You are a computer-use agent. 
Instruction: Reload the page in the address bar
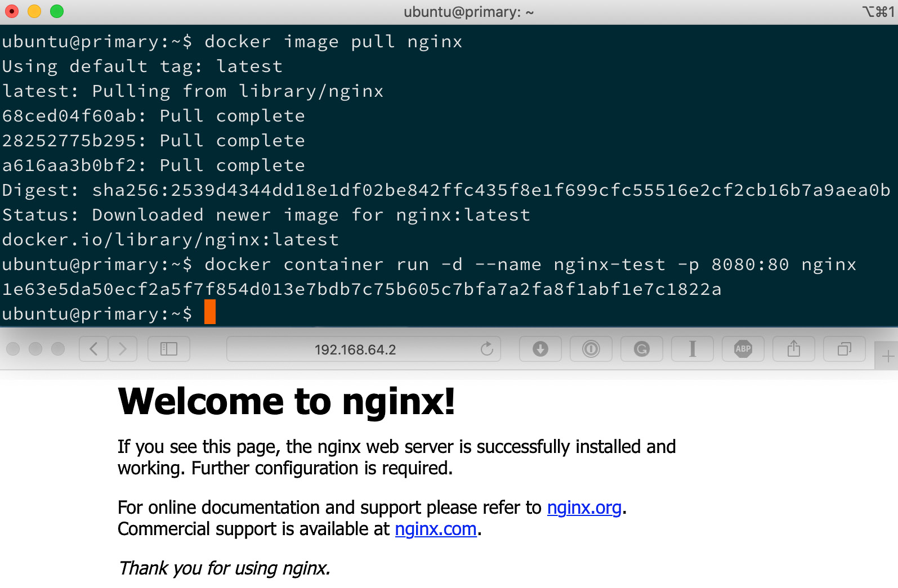[x=487, y=349]
